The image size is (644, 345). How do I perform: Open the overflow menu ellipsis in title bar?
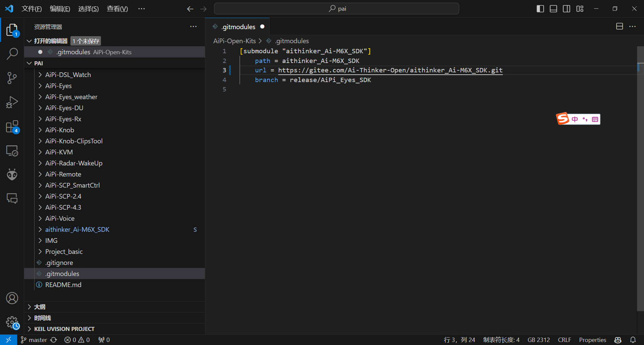coord(142,9)
